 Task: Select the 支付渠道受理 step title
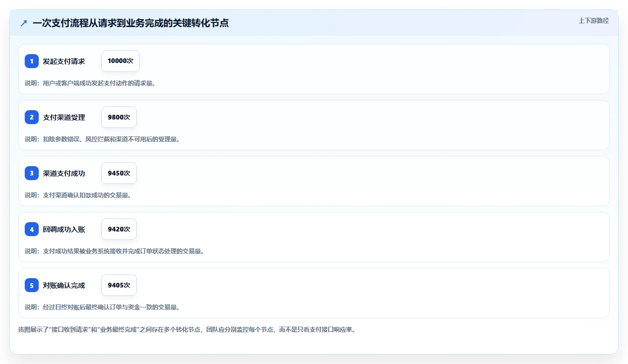[64, 117]
